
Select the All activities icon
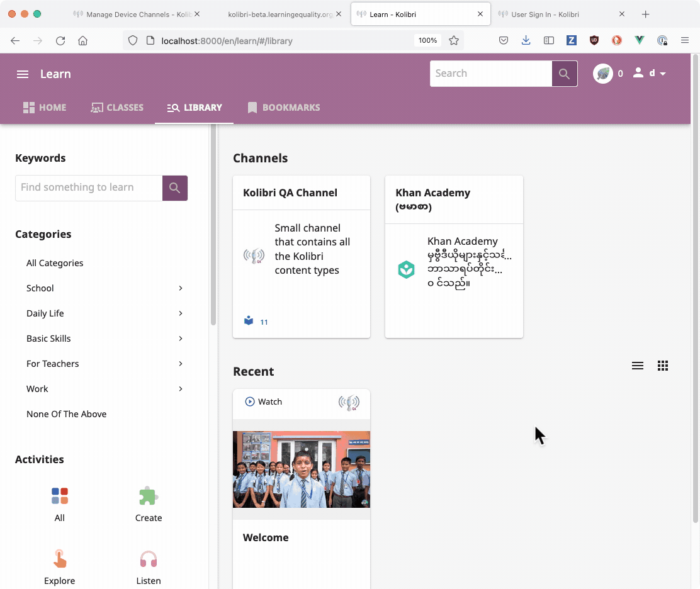pos(59,496)
